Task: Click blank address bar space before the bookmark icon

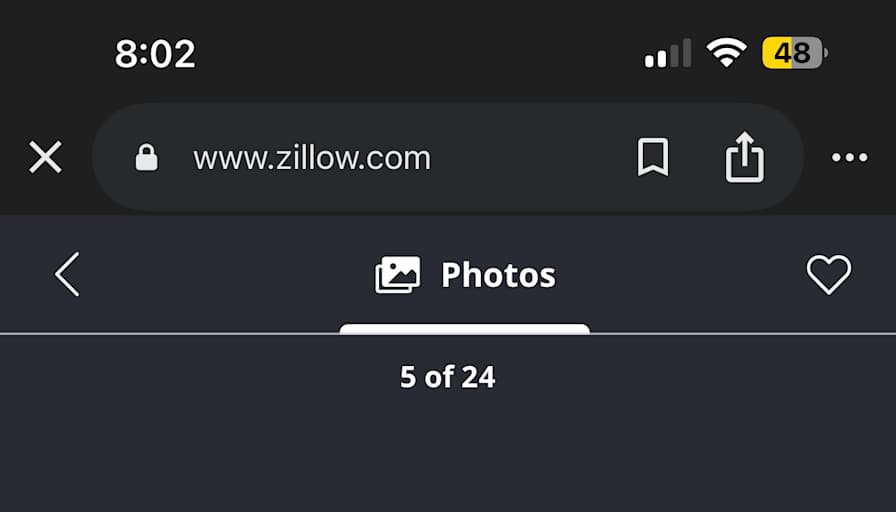Action: (x=531, y=158)
